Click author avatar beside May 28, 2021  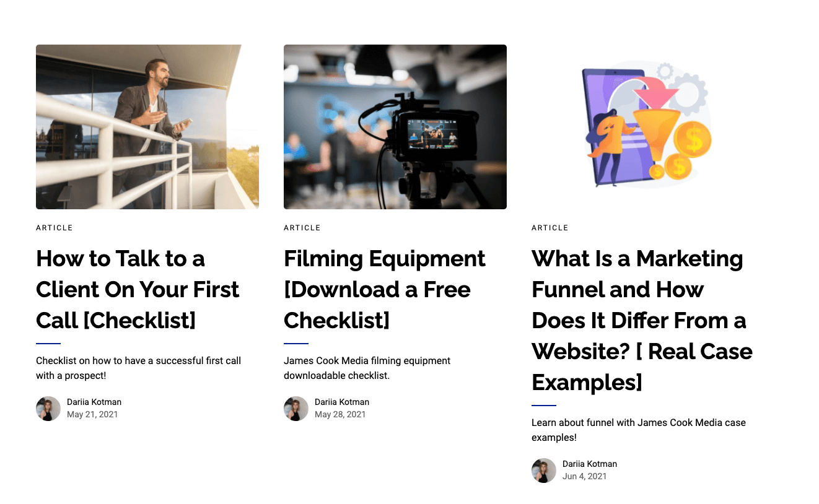(296, 409)
